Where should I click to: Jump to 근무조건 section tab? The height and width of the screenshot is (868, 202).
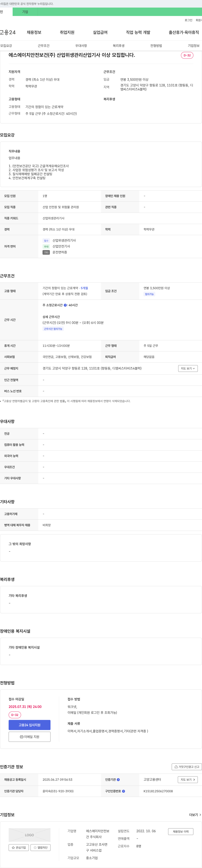tap(44, 45)
